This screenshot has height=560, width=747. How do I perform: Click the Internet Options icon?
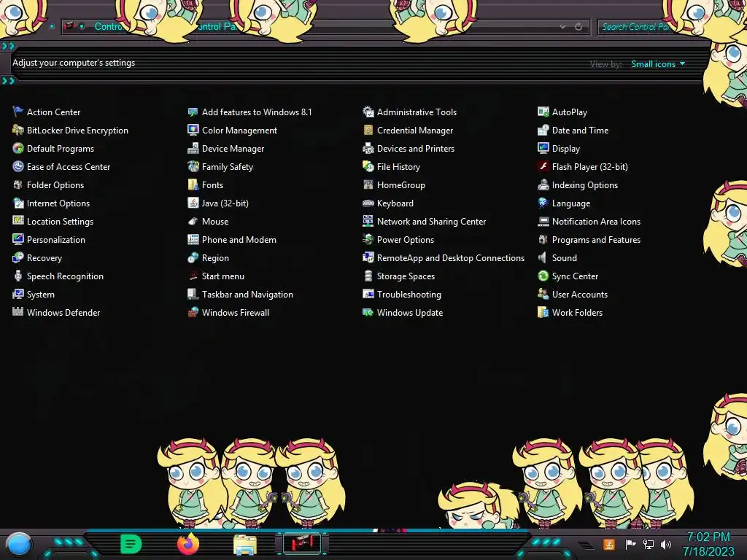pos(18,203)
